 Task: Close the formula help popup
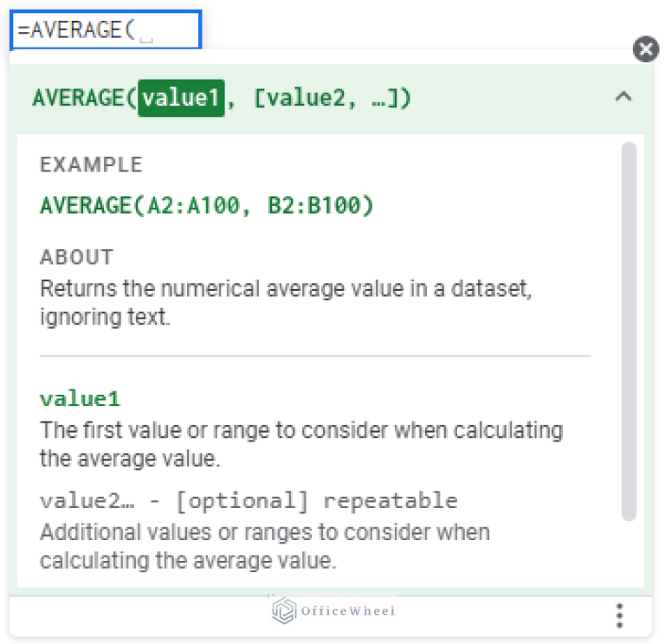point(645,49)
